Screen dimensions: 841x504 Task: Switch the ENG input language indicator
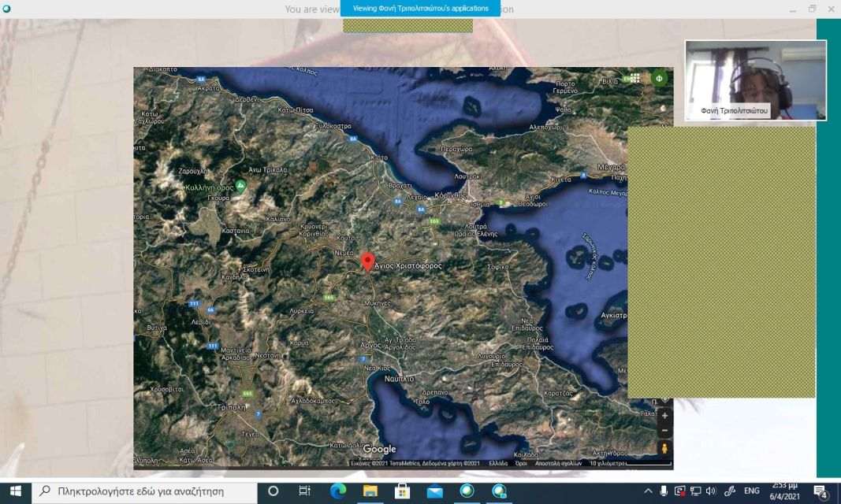(751, 491)
